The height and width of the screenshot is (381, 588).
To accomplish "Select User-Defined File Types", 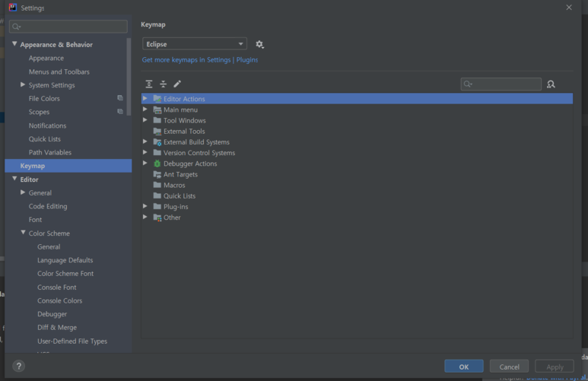I will [72, 341].
